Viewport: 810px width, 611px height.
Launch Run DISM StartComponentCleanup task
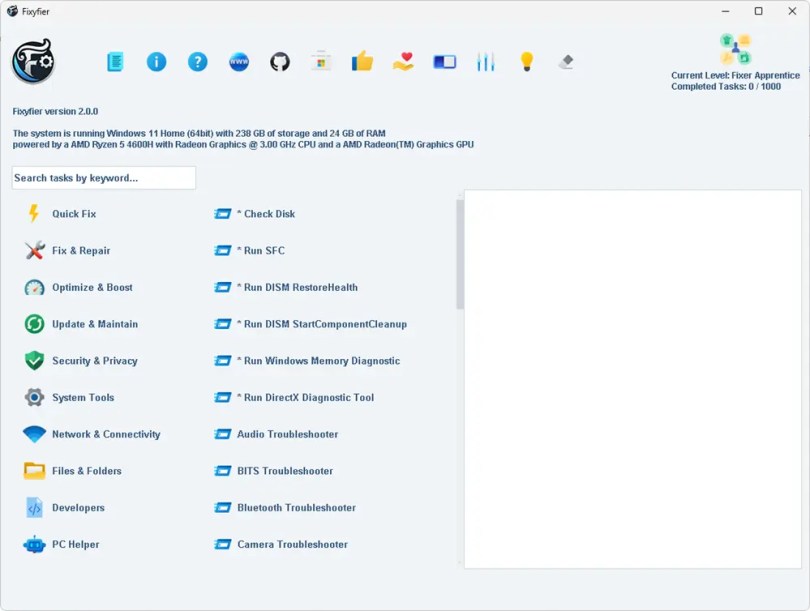tap(310, 324)
